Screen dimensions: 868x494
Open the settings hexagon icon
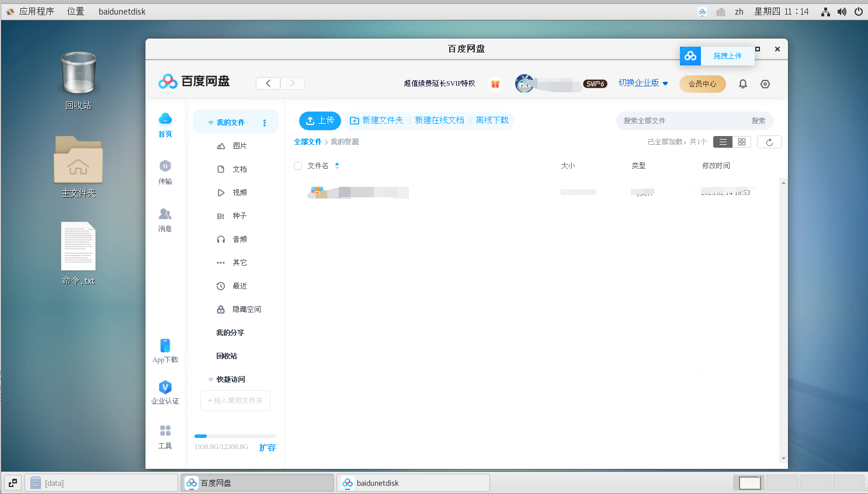(765, 84)
